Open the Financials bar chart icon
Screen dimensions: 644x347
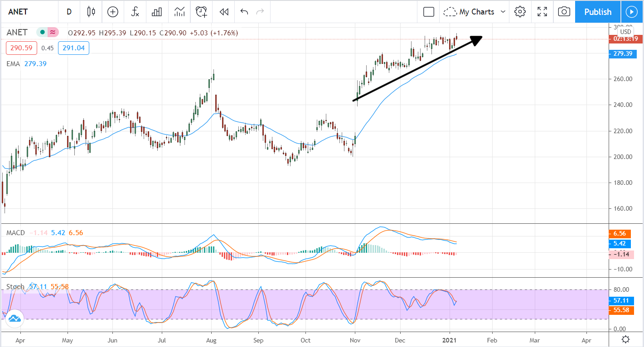(x=157, y=12)
